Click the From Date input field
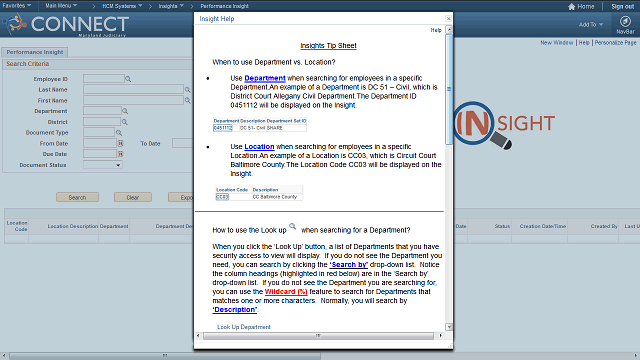This screenshot has height=360, width=640. click(x=100, y=143)
